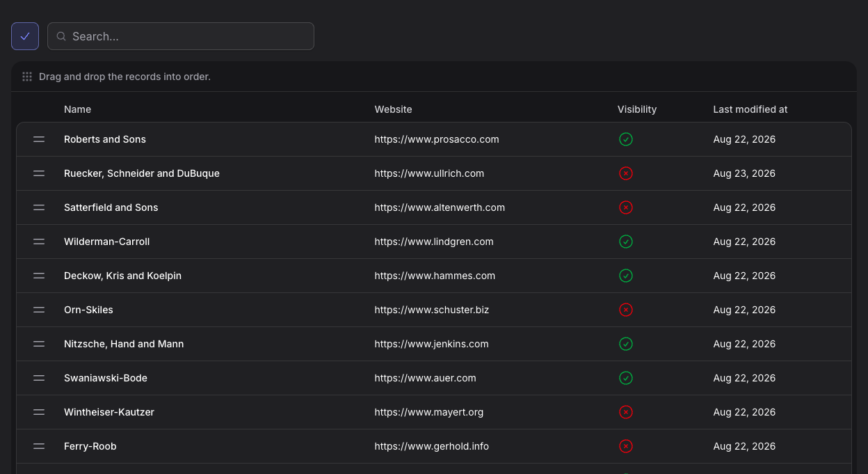Click website https://www.prosacco.com
This screenshot has width=868, height=474.
[437, 139]
